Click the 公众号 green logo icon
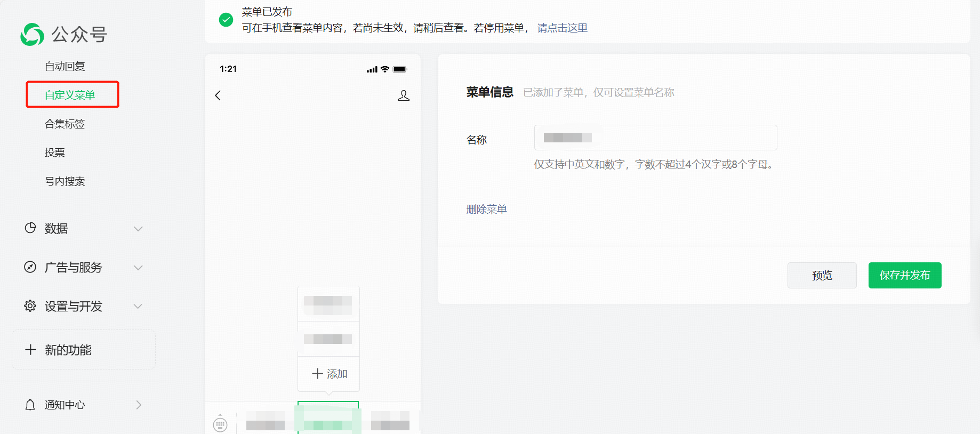 coord(32,35)
